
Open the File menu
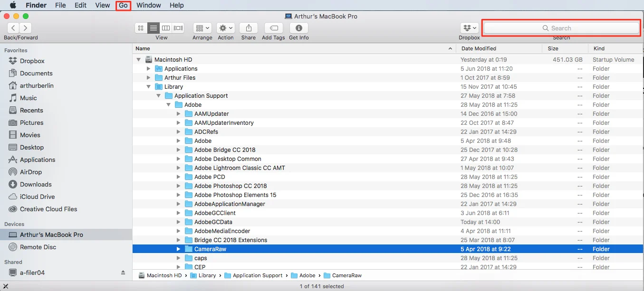[x=60, y=5]
